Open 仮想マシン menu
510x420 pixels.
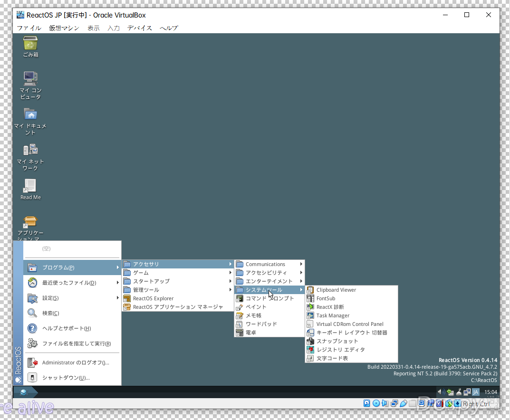(x=64, y=28)
